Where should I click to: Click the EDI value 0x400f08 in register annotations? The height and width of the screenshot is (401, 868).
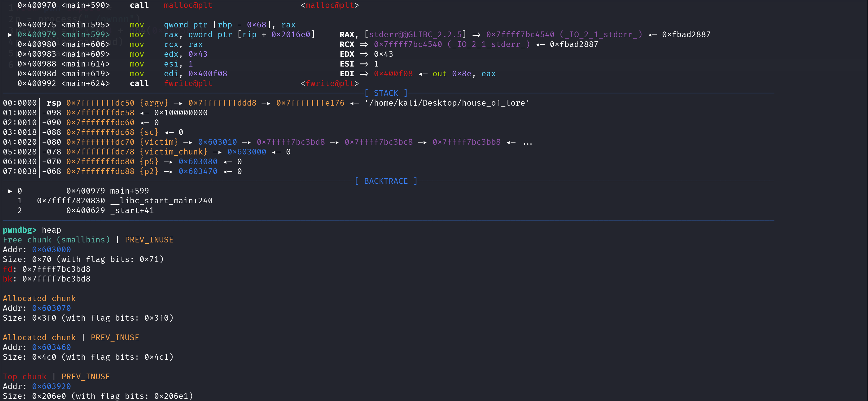pos(393,74)
